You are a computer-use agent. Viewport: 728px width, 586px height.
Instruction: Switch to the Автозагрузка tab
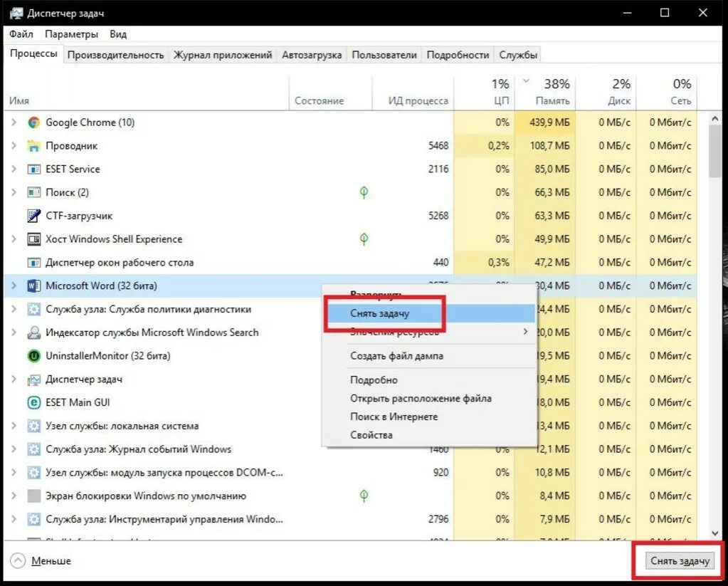312,55
